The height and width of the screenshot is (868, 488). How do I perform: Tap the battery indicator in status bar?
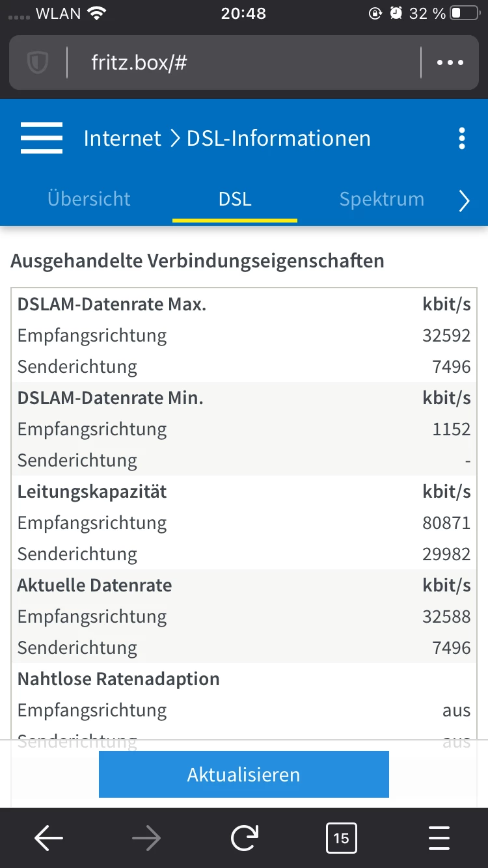pos(465,13)
